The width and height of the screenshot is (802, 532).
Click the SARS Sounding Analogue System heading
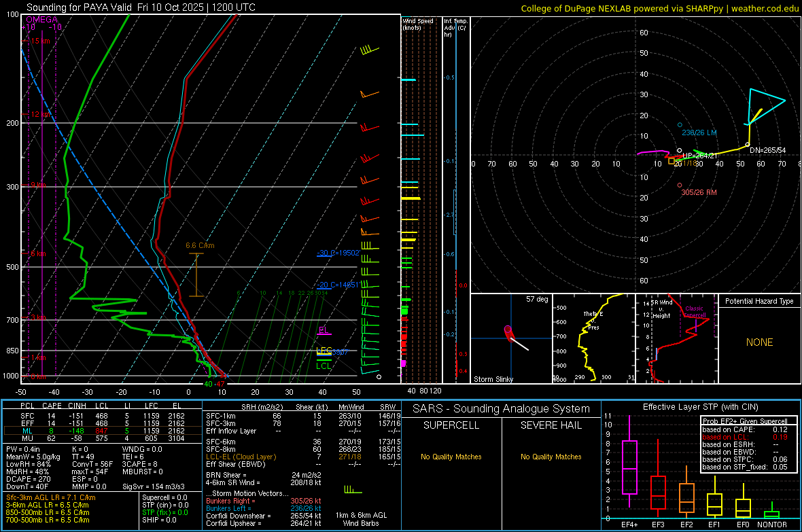pyautogui.click(x=502, y=408)
